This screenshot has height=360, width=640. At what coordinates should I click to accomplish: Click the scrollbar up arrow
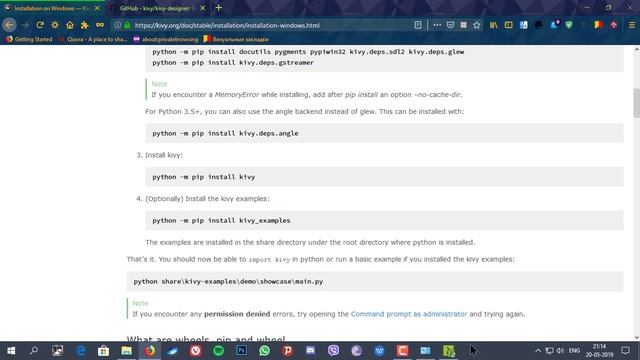(636, 50)
